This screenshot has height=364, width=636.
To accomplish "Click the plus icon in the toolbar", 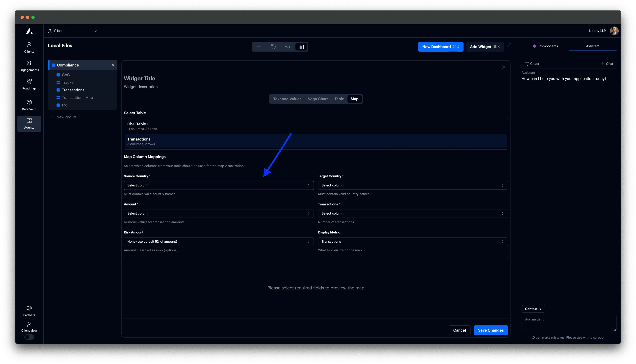I will point(259,47).
